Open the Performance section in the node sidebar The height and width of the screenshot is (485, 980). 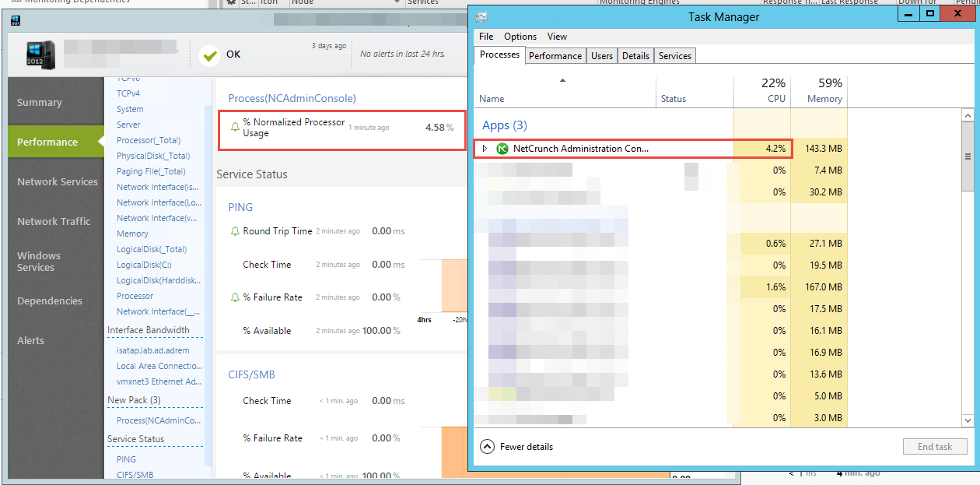pyautogui.click(x=56, y=142)
